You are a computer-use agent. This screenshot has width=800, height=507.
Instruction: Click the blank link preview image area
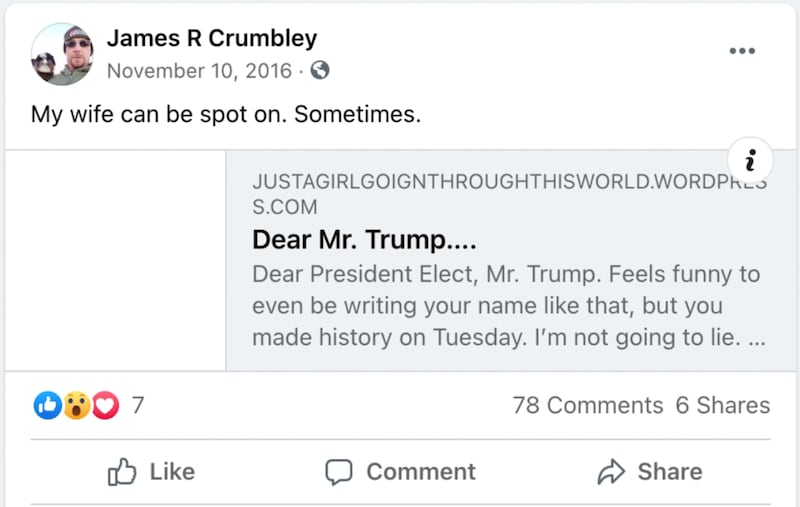(128, 261)
